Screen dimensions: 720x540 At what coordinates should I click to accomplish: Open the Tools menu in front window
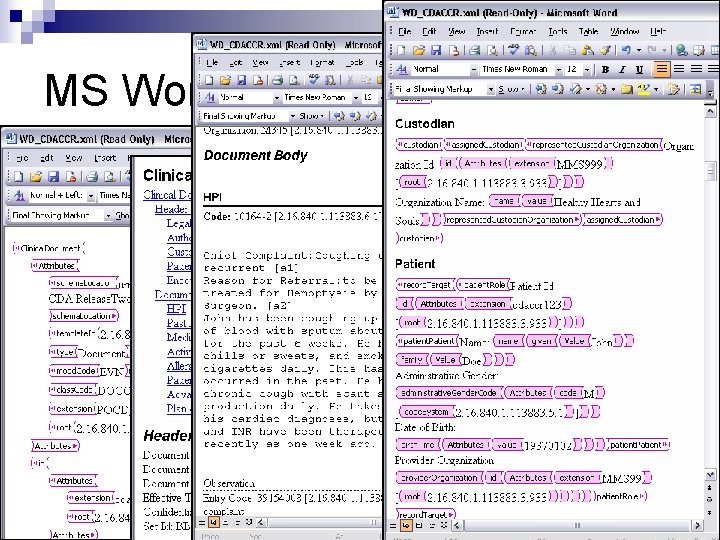coord(557,31)
